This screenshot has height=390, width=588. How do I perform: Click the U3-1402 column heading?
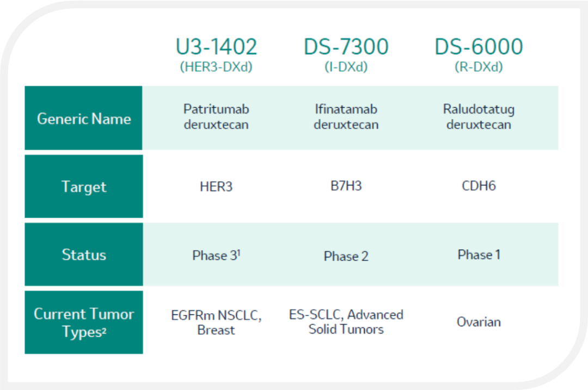(216, 47)
